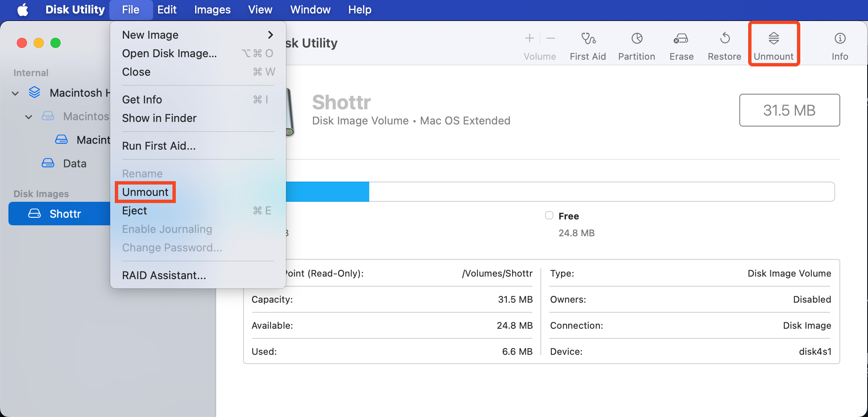
Task: Click the yellow minimize window button
Action: coord(39,43)
